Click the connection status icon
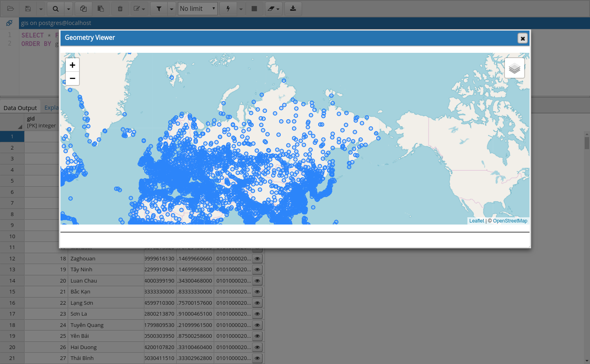This screenshot has height=364, width=590. (9, 23)
